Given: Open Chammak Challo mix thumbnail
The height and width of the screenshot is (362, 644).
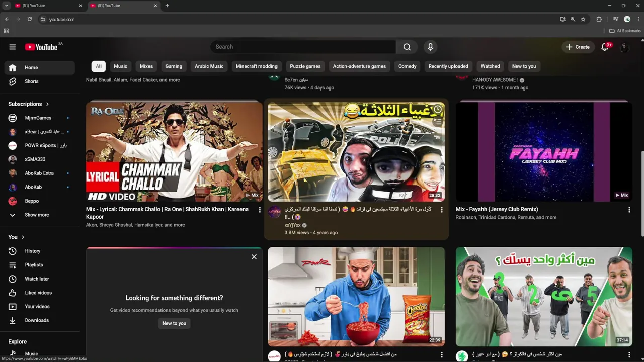Looking at the screenshot, I should click(174, 152).
